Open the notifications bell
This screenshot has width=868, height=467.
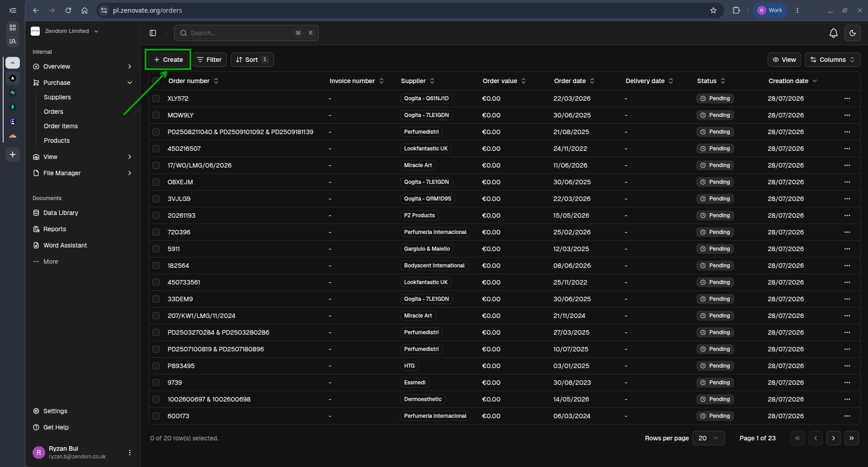tap(833, 33)
